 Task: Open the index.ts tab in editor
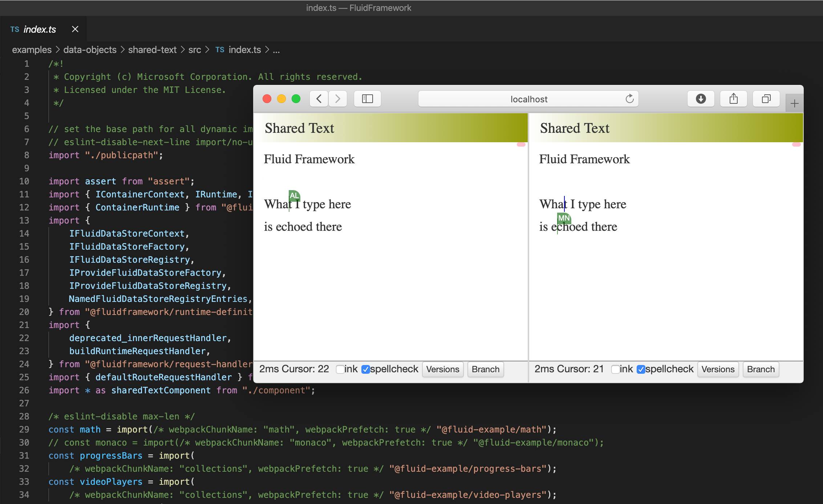coord(38,28)
